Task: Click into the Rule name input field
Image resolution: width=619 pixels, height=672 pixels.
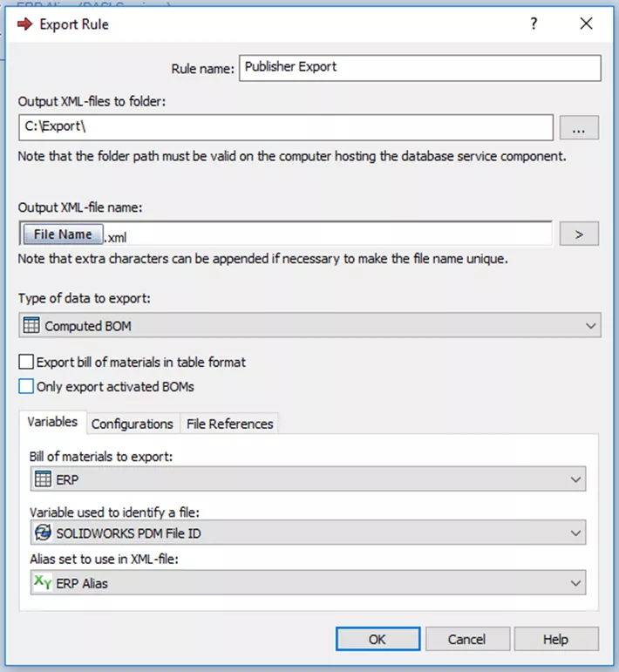Action: (420, 68)
